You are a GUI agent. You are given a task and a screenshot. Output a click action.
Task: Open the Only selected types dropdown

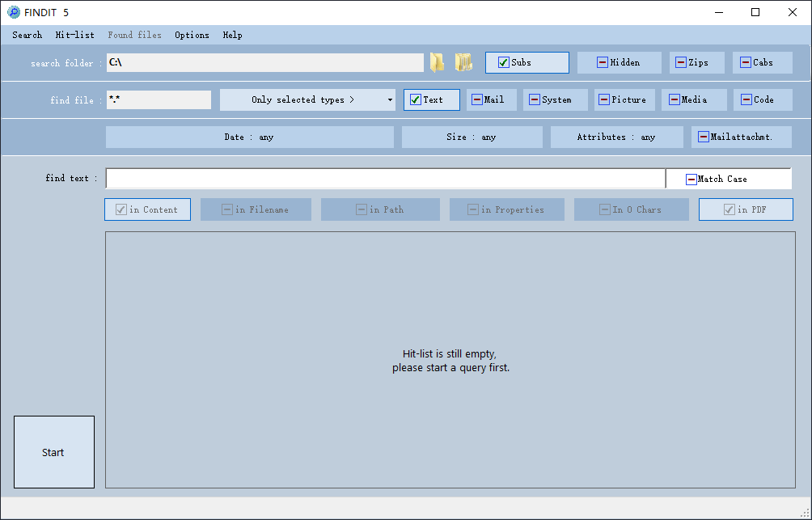[x=307, y=100]
